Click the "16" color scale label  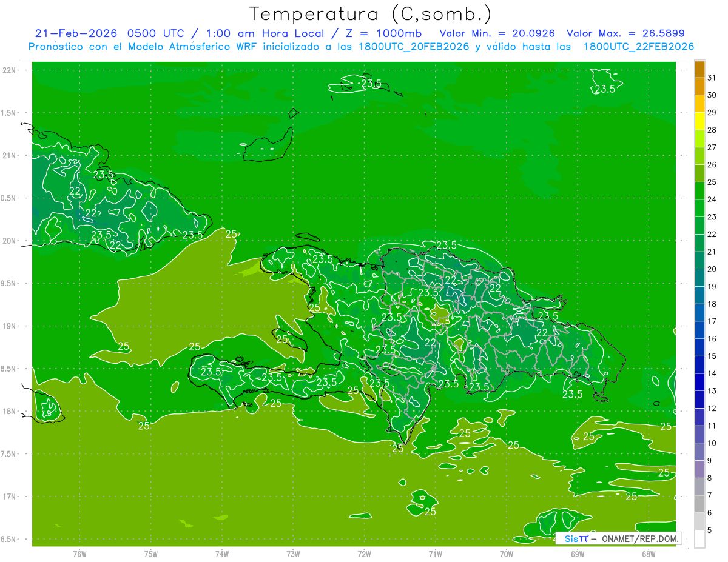[712, 339]
